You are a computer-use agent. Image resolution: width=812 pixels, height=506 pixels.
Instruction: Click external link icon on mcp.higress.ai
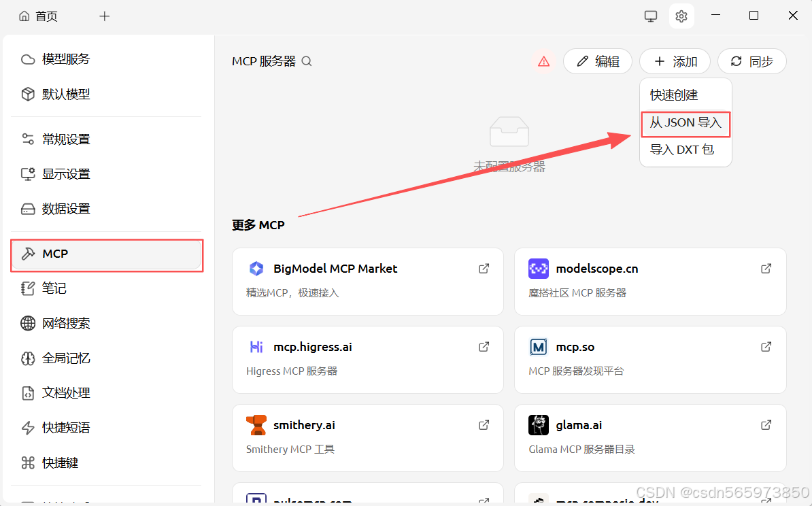click(484, 346)
